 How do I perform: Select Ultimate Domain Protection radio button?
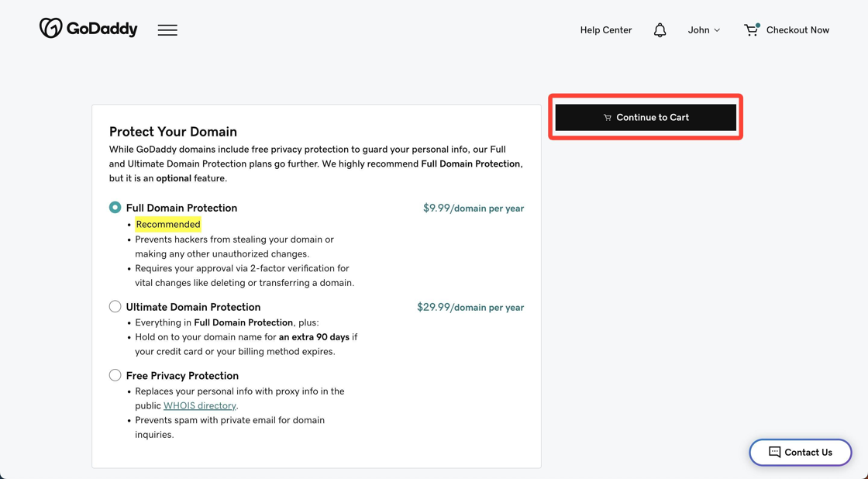pos(115,306)
